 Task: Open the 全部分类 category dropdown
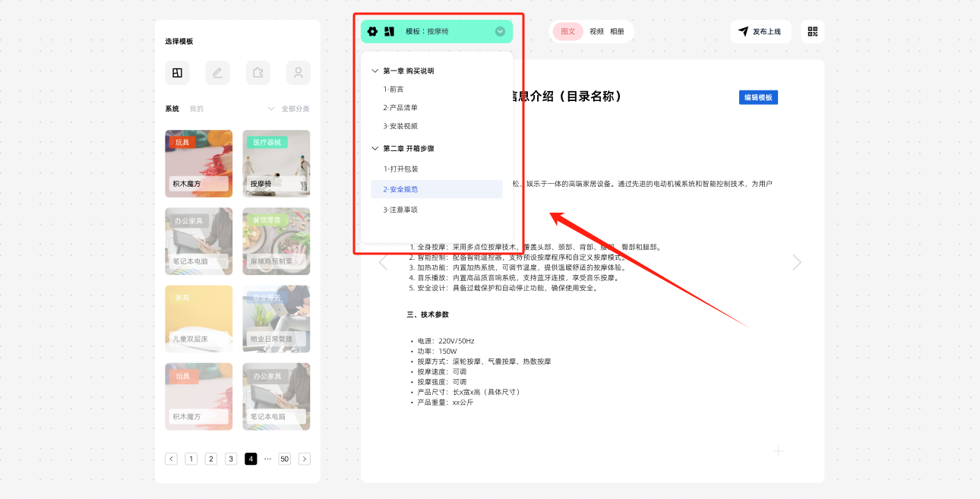point(289,109)
